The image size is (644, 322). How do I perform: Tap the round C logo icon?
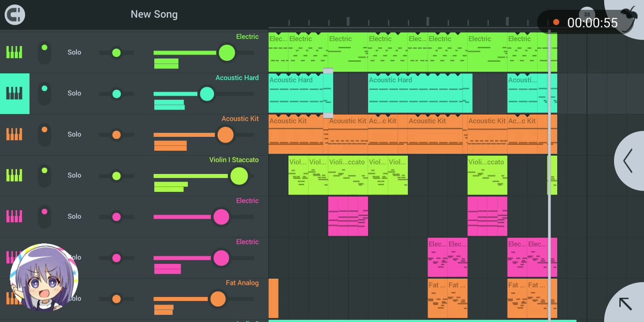point(15,15)
